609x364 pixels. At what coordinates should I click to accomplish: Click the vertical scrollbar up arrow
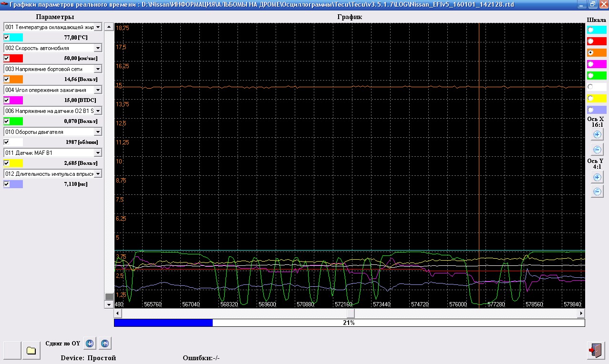108,27
